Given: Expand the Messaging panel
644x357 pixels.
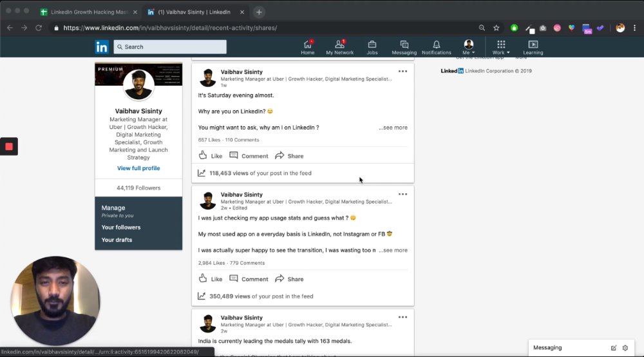Looking at the screenshot, I should pyautogui.click(x=547, y=347).
